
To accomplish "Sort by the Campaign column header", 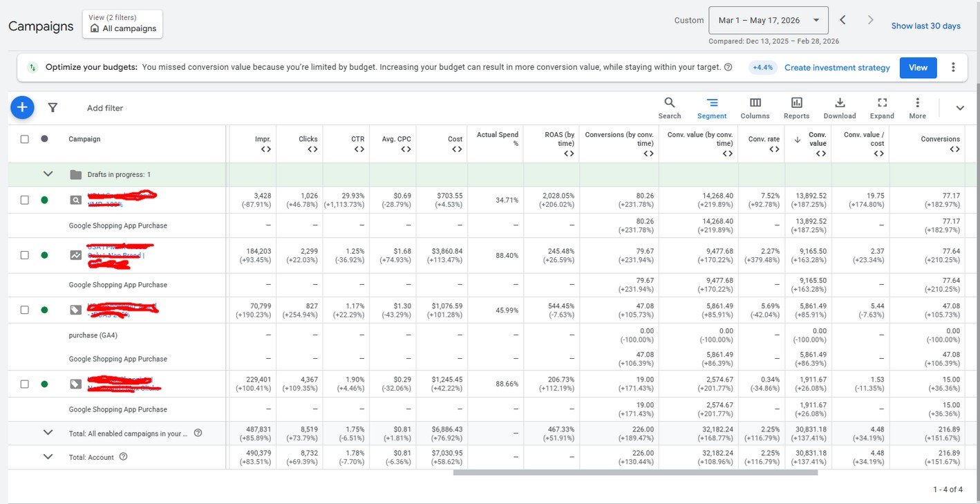I will (x=84, y=139).
